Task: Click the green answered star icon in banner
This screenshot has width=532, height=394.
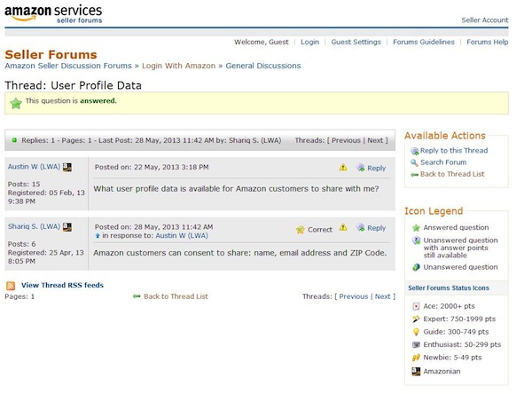Action: coord(16,103)
